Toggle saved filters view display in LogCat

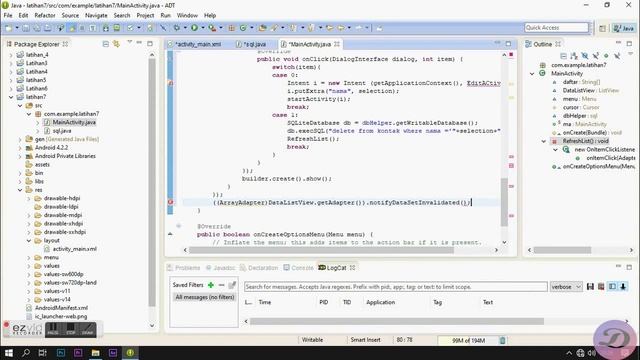pos(612,287)
